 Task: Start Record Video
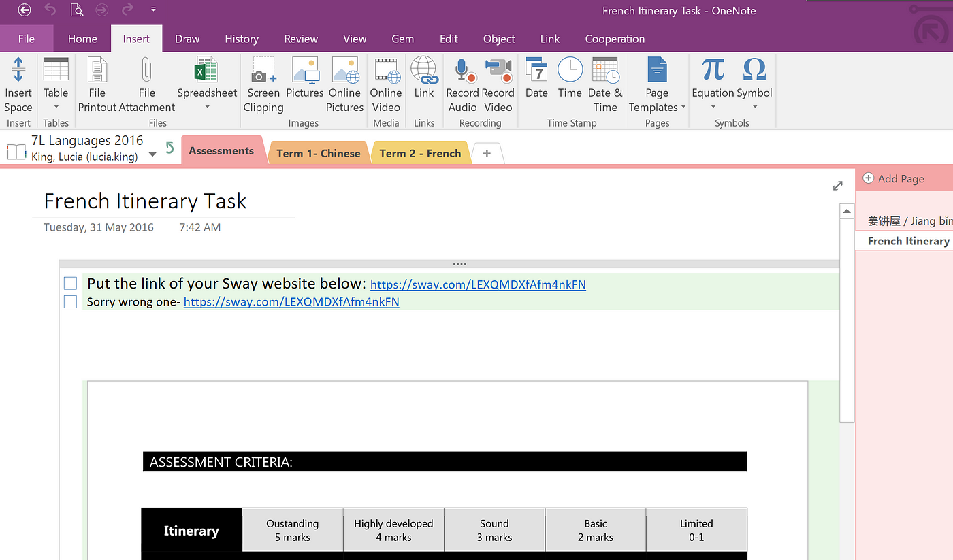pos(498,86)
